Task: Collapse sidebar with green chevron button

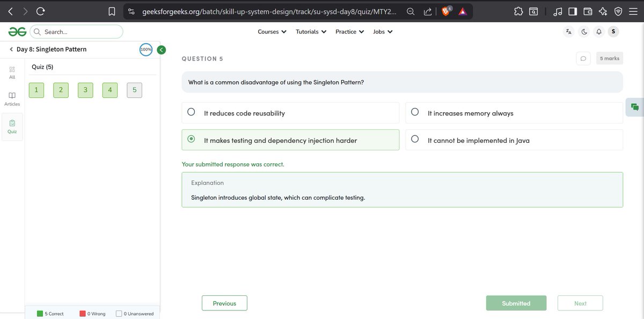Action: coord(161,49)
